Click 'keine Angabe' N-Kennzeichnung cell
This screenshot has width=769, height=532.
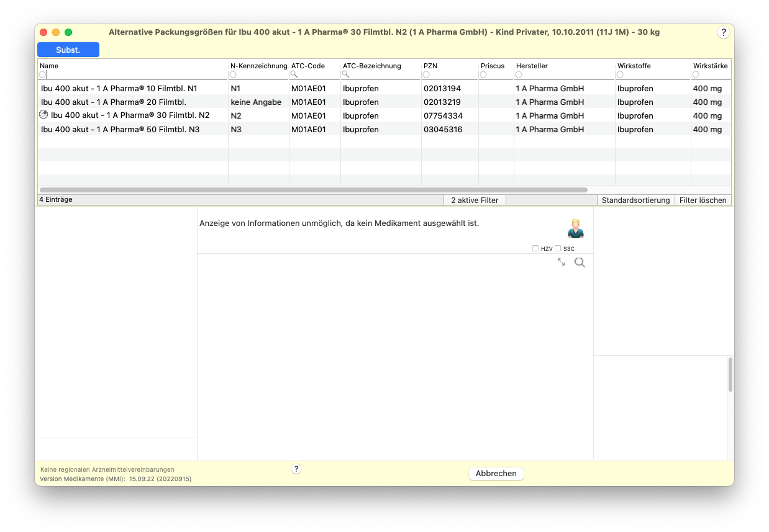pos(256,102)
